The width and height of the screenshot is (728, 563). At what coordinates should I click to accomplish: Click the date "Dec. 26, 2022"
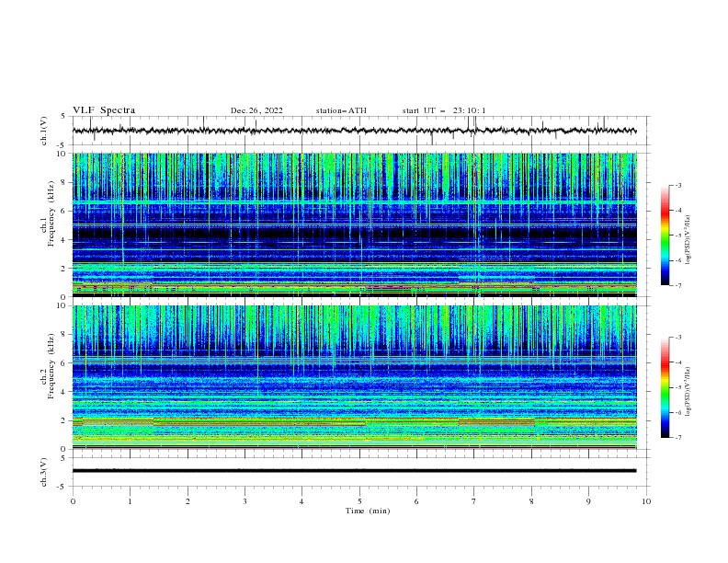(256, 110)
